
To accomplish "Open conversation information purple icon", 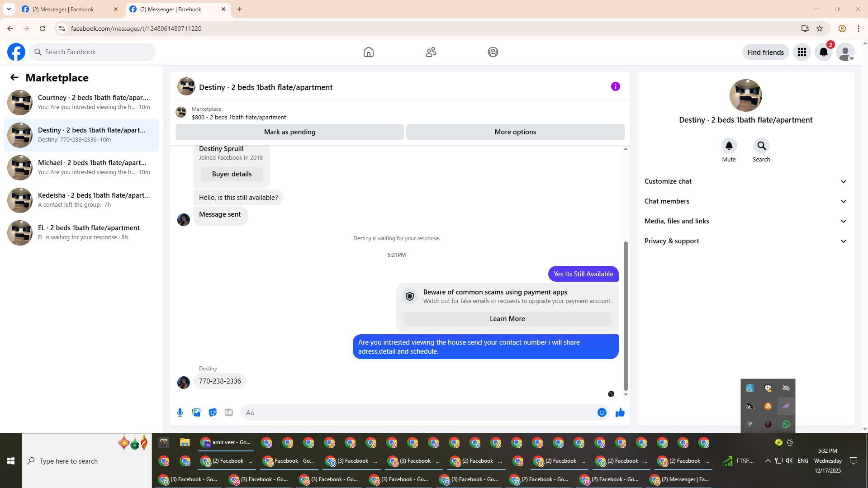I will pyautogui.click(x=616, y=86).
